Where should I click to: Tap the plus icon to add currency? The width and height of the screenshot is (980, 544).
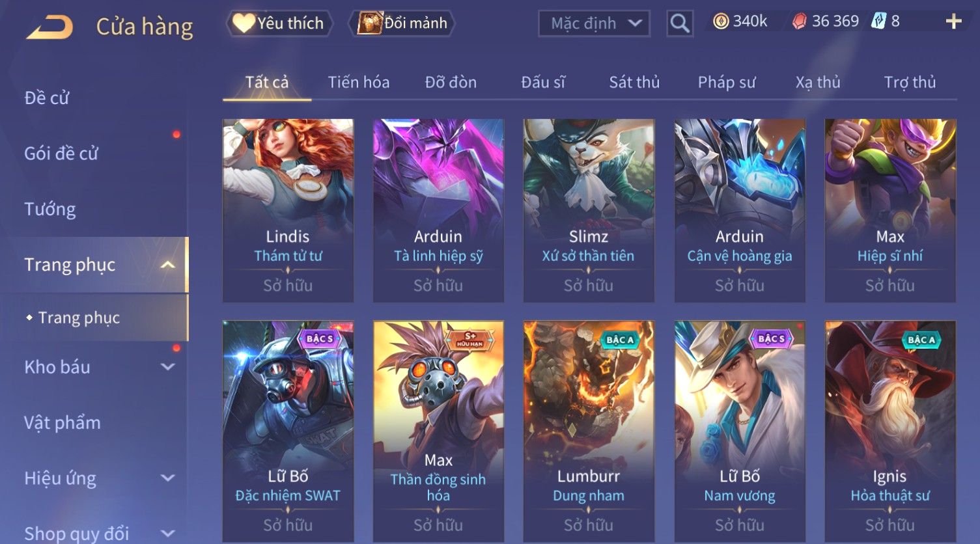(x=953, y=22)
